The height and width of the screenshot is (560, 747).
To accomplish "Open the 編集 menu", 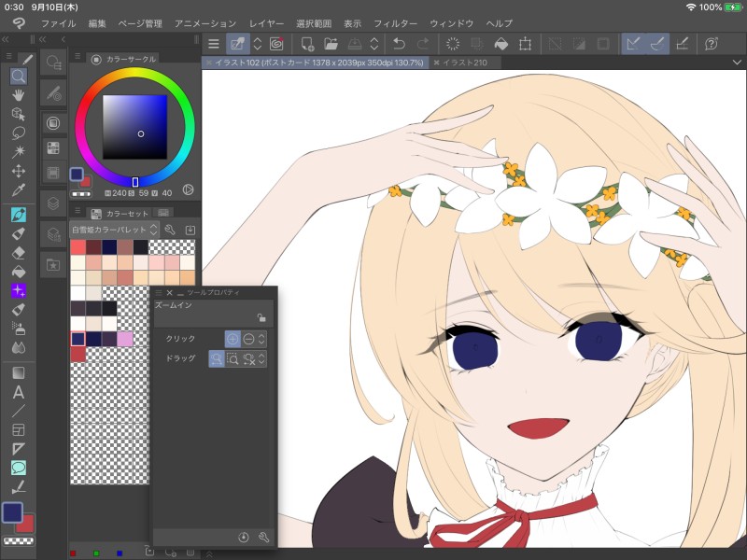I will (97, 23).
